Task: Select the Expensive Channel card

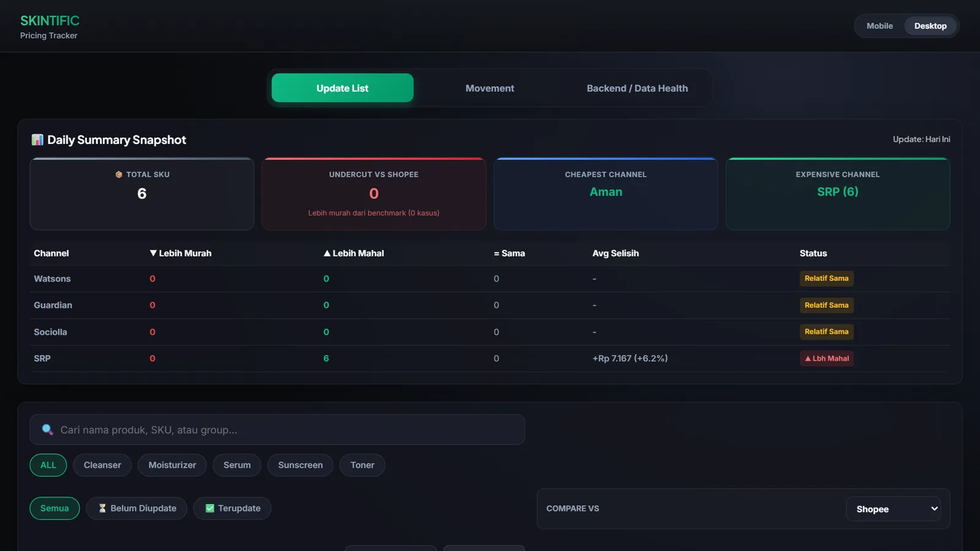Action: (x=838, y=194)
